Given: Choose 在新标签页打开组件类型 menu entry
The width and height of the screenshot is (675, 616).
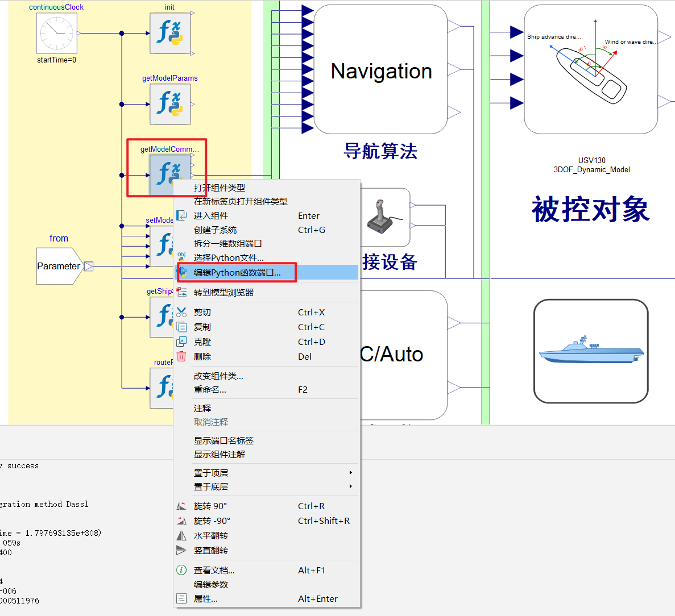Looking at the screenshot, I should pyautogui.click(x=266, y=201).
